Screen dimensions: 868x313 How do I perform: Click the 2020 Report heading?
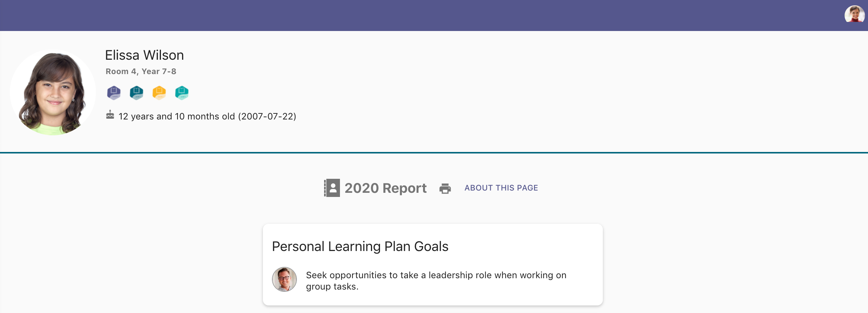[385, 188]
